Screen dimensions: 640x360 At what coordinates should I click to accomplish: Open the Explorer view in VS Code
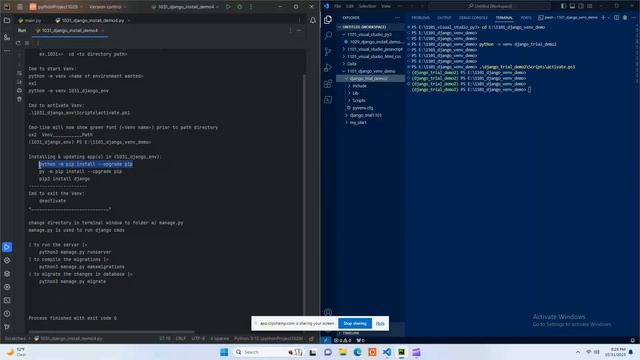point(328,20)
